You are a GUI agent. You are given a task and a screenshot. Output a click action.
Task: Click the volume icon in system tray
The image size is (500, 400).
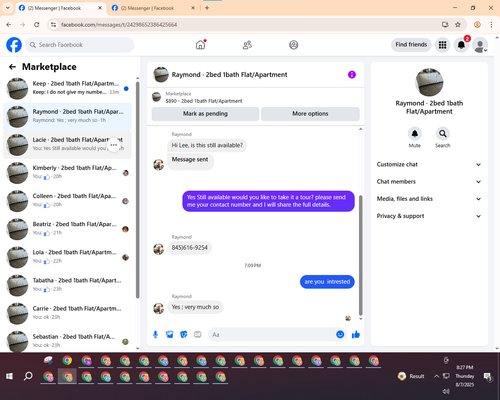click(x=446, y=391)
